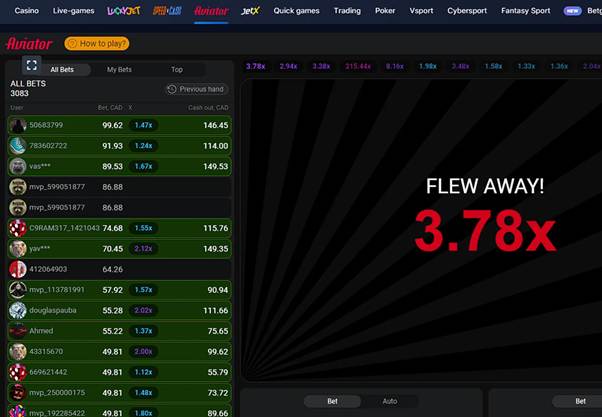Image resolution: width=602 pixels, height=417 pixels.
Task: Click the 1.47x multiplier badge
Action: (143, 125)
